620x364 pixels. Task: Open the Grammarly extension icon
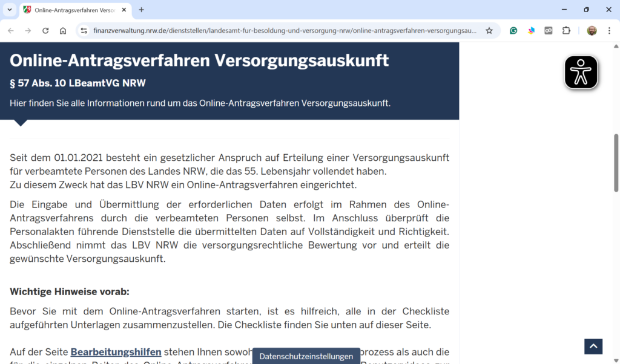[513, 31]
